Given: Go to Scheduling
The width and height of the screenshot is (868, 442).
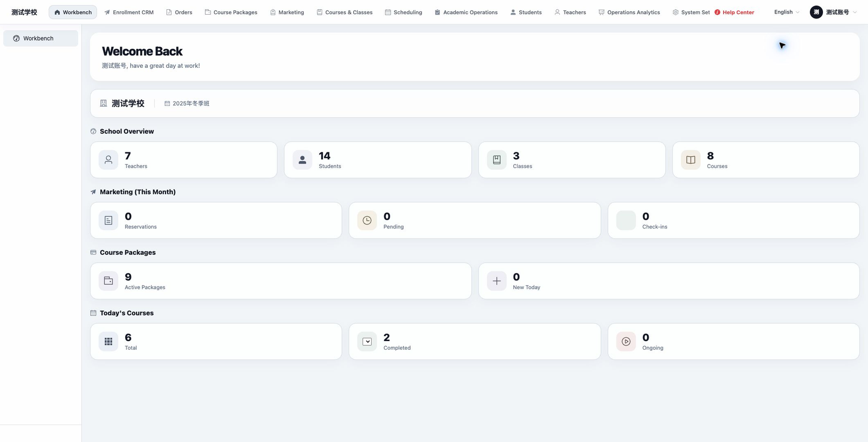Looking at the screenshot, I should coord(404,12).
